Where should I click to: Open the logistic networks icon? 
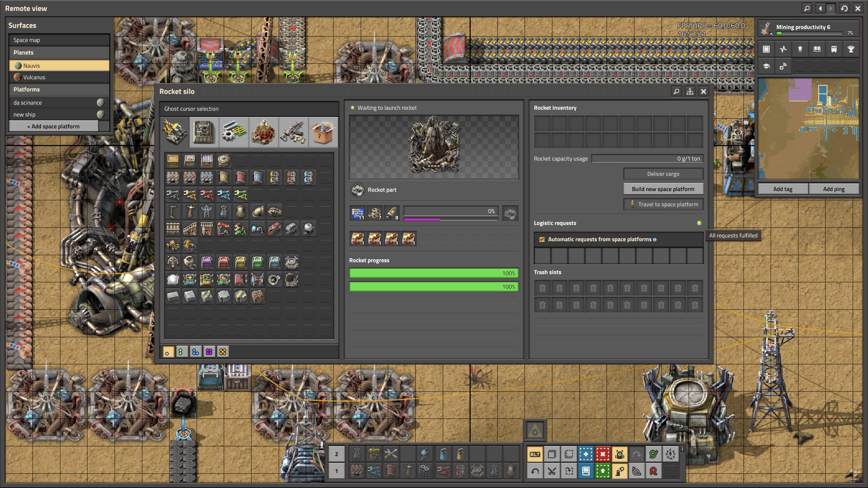783,66
